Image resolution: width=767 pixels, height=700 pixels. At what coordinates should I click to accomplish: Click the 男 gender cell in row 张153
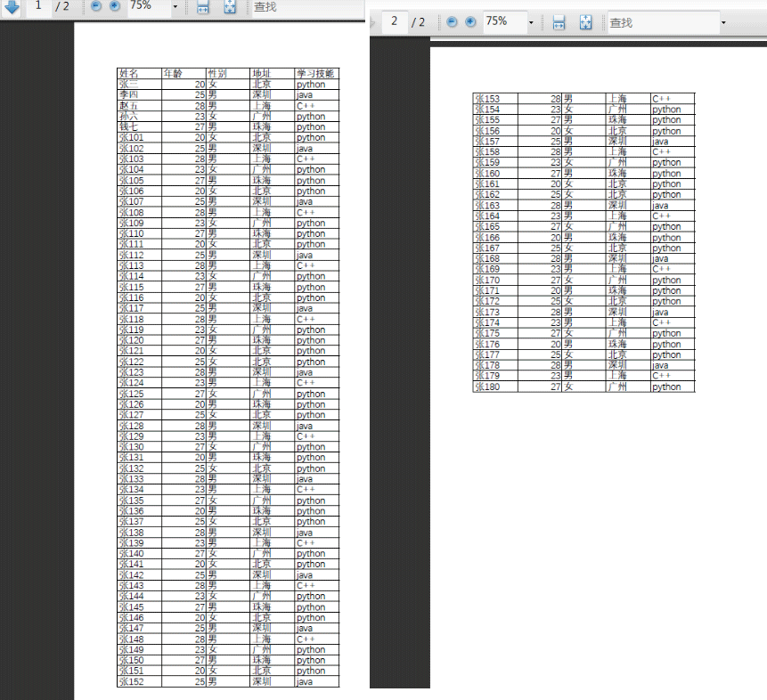[583, 99]
